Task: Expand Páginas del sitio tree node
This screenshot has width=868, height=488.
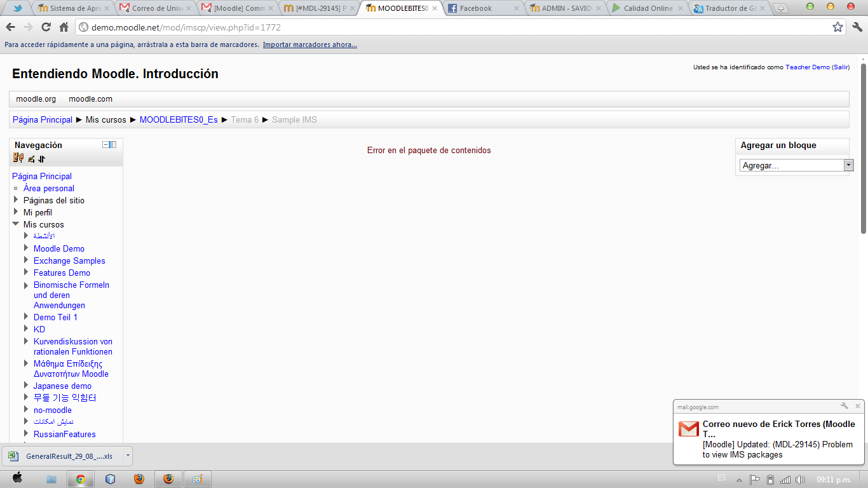Action: point(16,200)
